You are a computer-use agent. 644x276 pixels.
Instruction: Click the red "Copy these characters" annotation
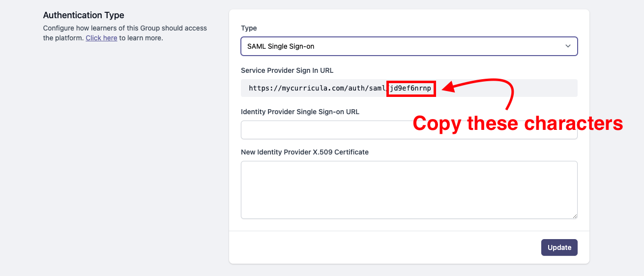518,123
